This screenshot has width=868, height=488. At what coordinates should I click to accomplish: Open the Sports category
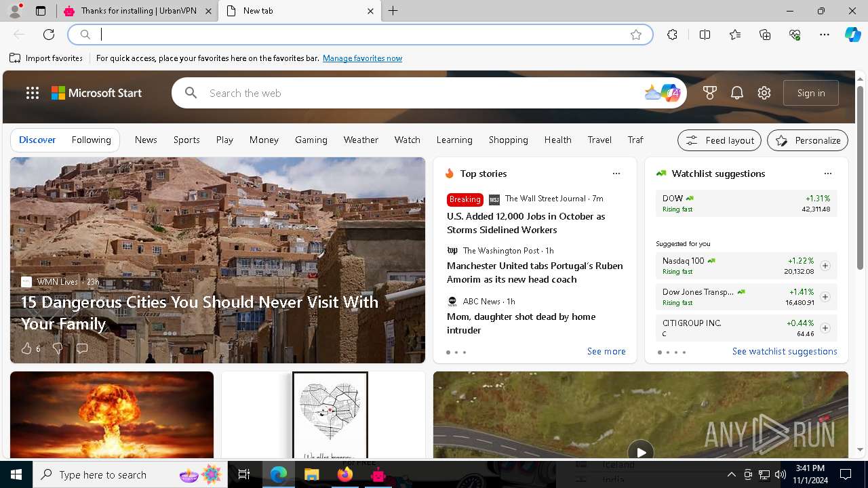click(x=186, y=140)
